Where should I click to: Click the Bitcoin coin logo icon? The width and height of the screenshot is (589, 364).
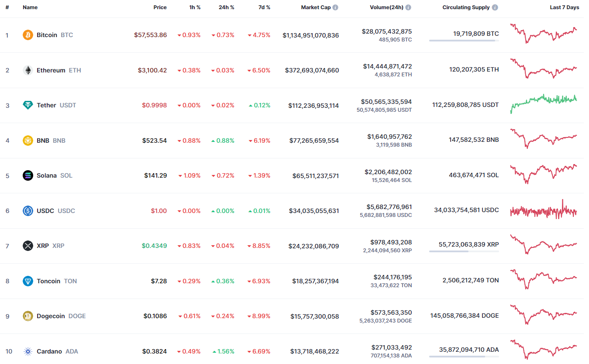point(28,35)
